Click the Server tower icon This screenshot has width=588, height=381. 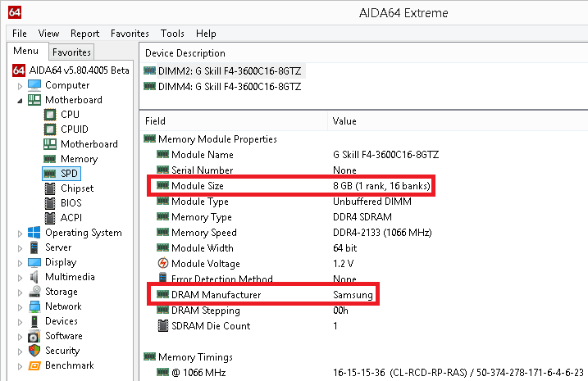34,247
